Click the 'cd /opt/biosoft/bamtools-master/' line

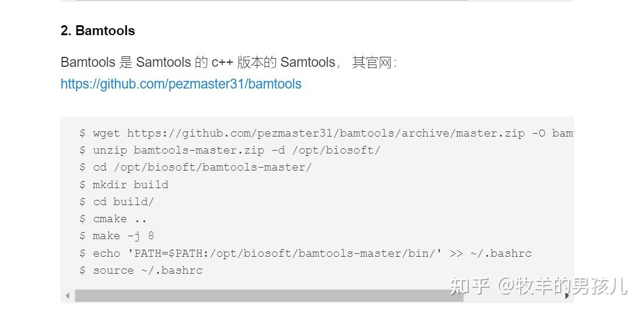tap(196, 167)
